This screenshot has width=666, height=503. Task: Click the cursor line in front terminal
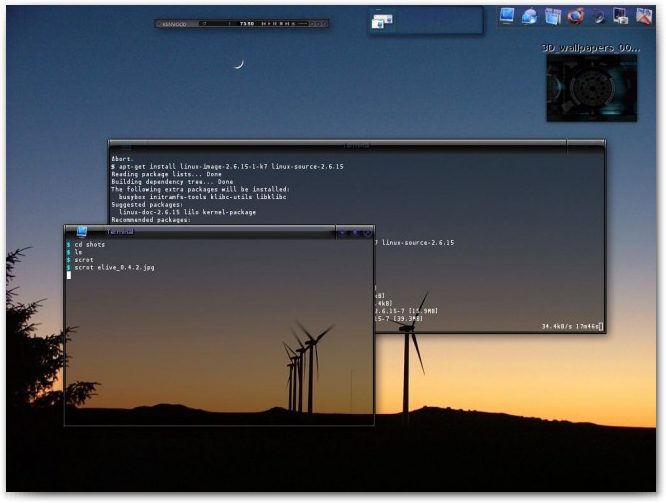(x=69, y=275)
